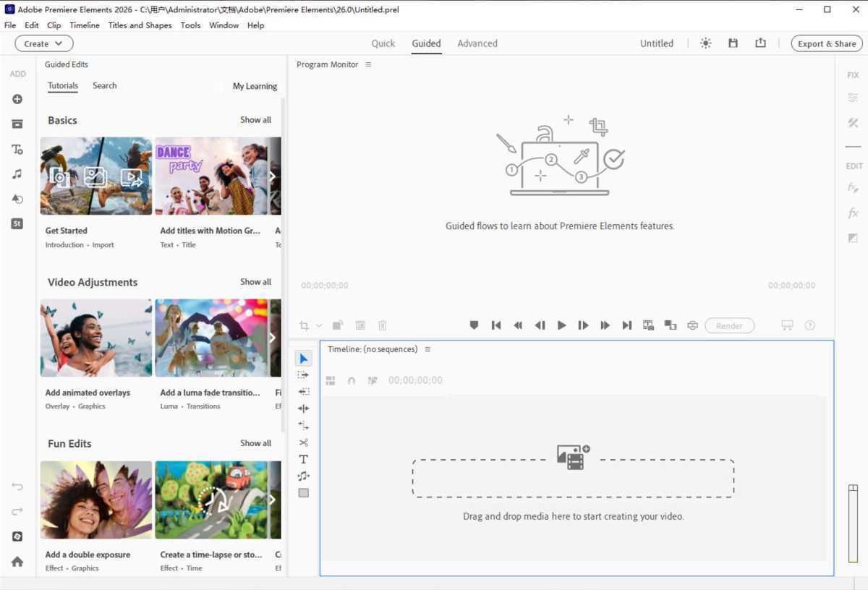
Task: Select the Ripple Edit tool
Action: coord(304,409)
